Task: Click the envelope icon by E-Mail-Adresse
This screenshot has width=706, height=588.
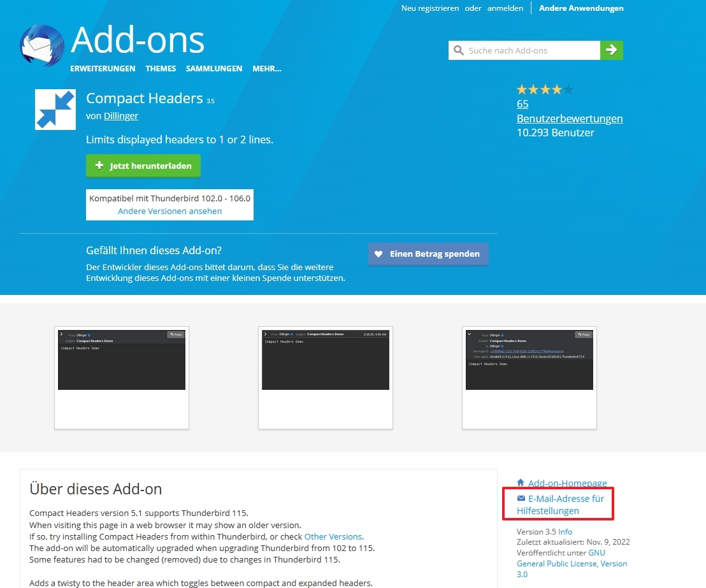Action: pos(521,498)
